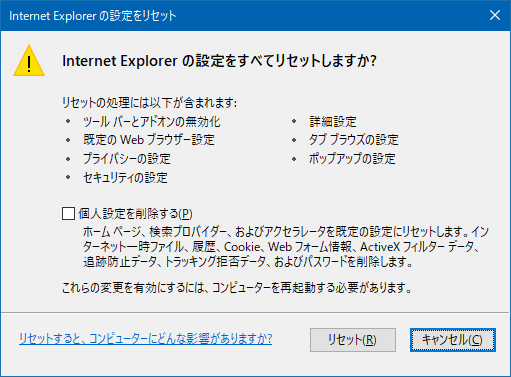Click the heading Internet Explorer の設定をすべてリセットしますか?
Image resolution: width=511 pixels, height=377 pixels.
[219, 61]
